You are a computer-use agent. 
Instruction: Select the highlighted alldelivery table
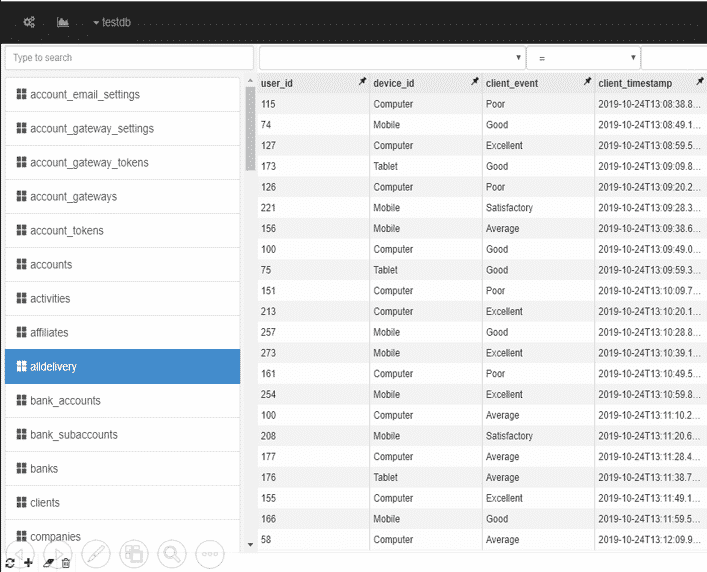[x=122, y=366]
